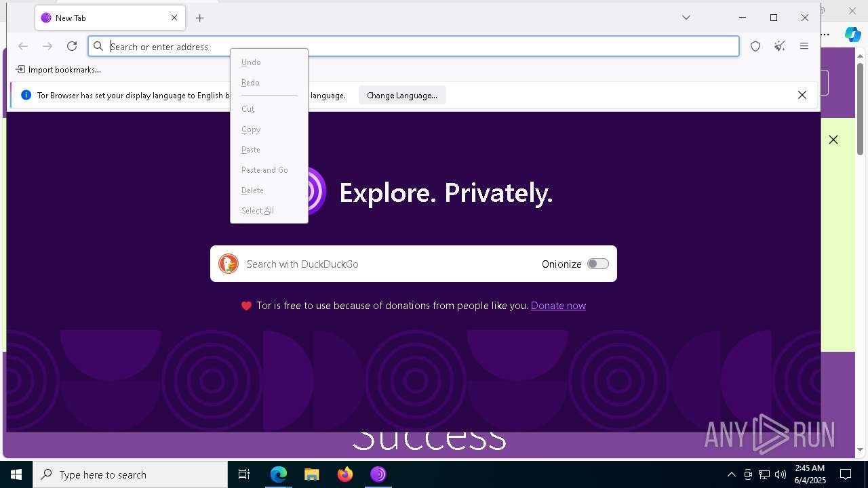The height and width of the screenshot is (488, 868).
Task: Open the Windows notification center
Action: click(x=846, y=474)
